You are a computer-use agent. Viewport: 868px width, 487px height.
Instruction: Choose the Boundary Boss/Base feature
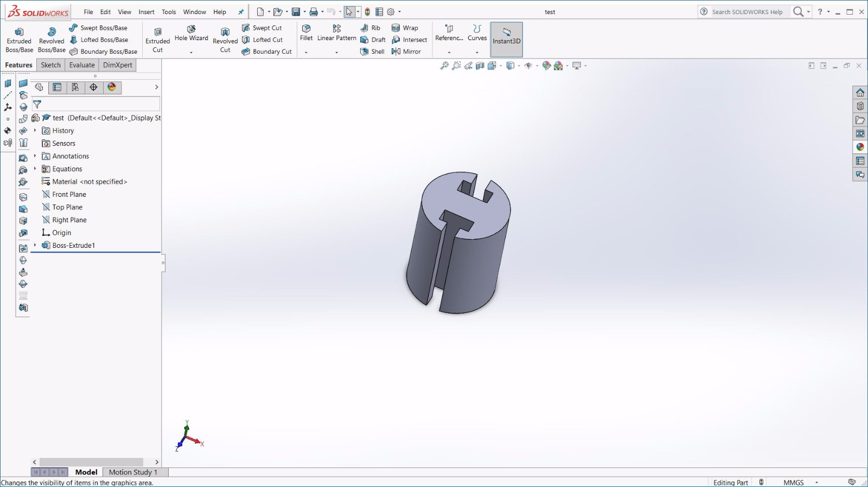pos(103,52)
